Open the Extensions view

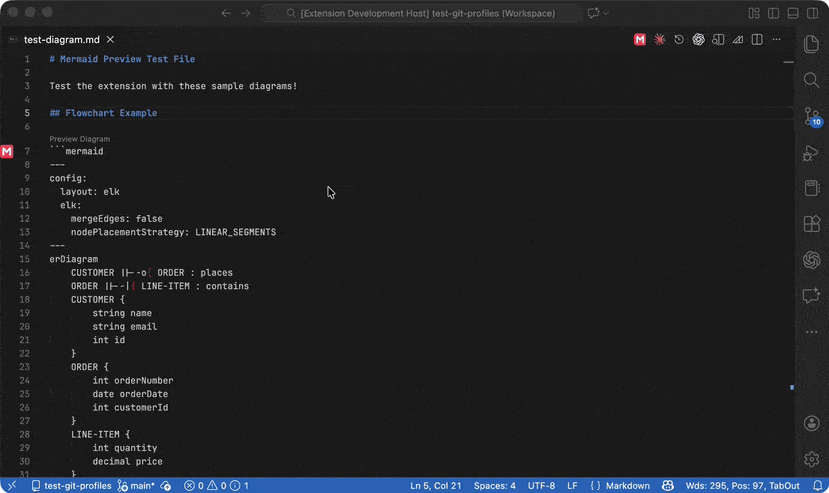812,223
